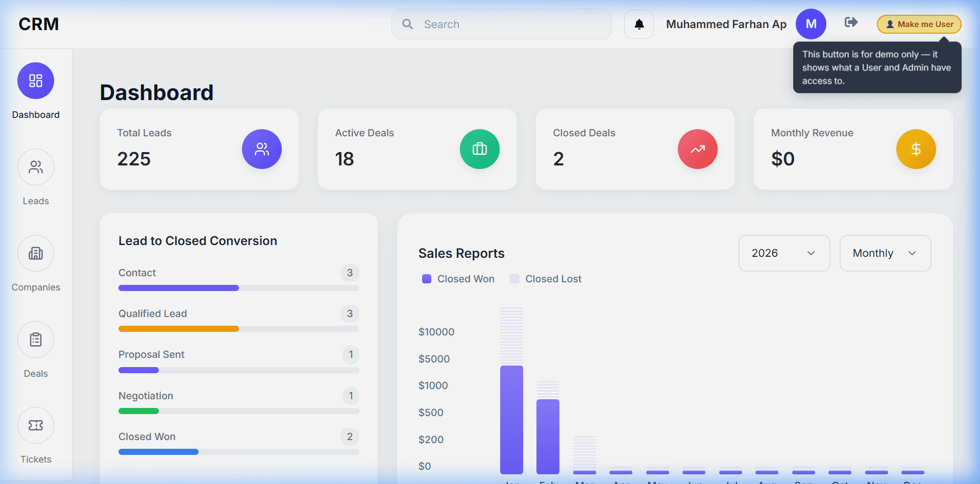Image resolution: width=980 pixels, height=484 pixels.
Task: Click the Closed Won count badge
Action: (x=350, y=437)
